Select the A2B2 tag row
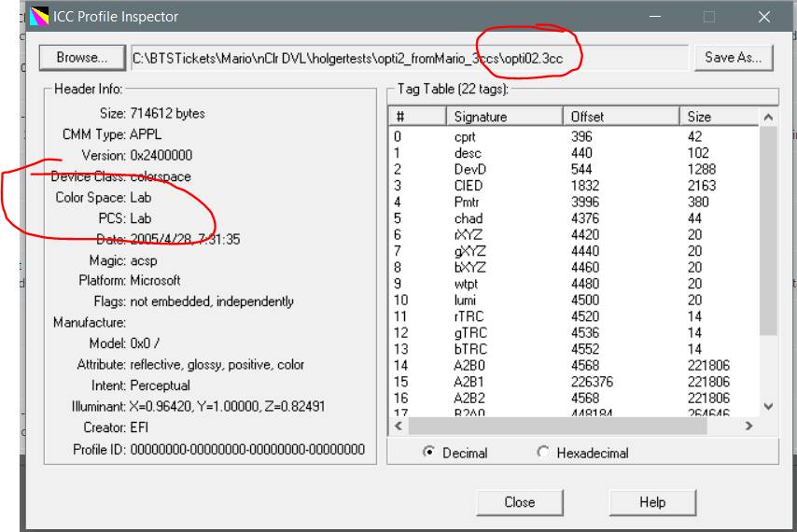Image resolution: width=797 pixels, height=532 pixels. tap(574, 398)
